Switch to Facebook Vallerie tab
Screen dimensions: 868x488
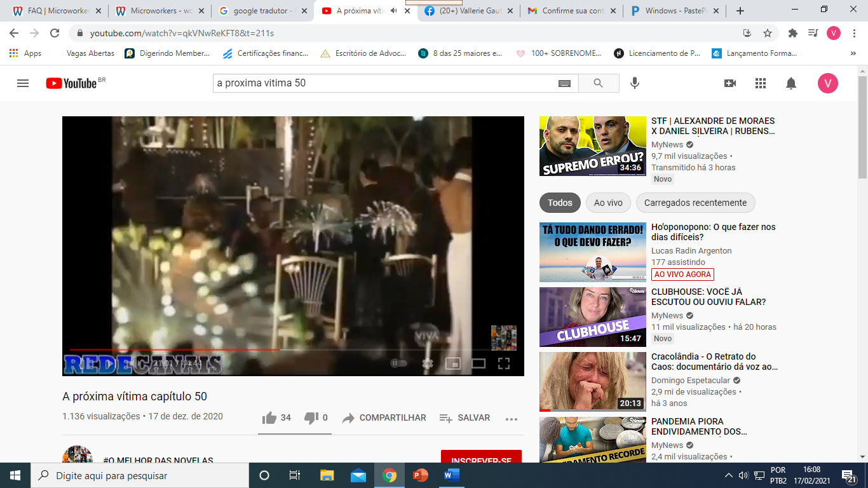click(468, 11)
